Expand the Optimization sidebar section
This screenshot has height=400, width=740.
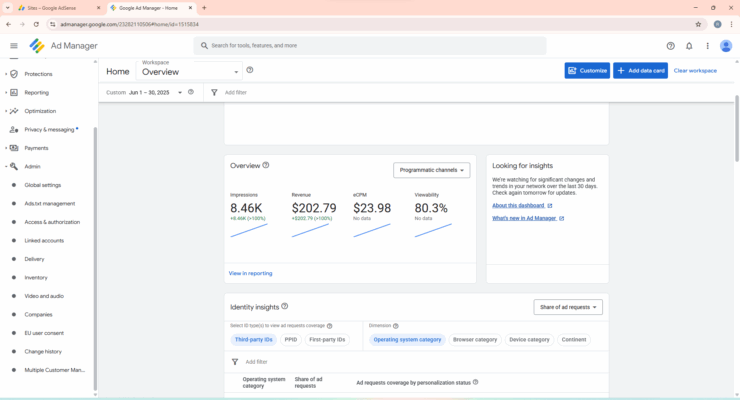pos(6,111)
